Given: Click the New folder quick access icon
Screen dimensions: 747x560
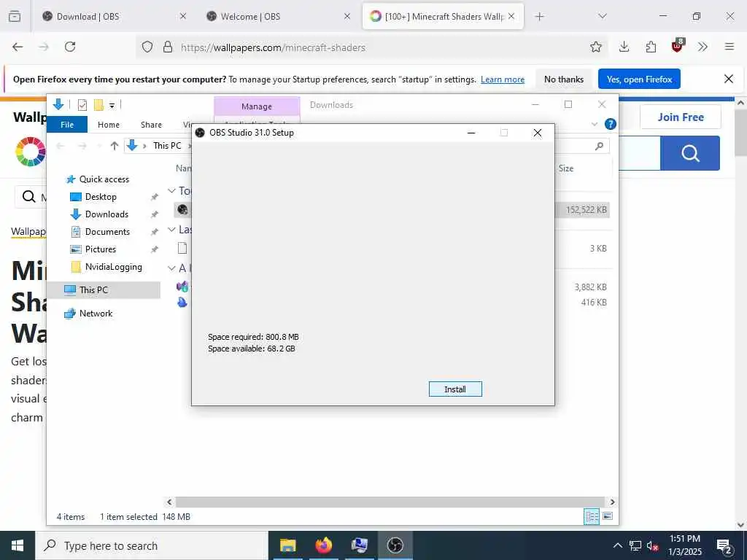Looking at the screenshot, I should click(x=98, y=105).
